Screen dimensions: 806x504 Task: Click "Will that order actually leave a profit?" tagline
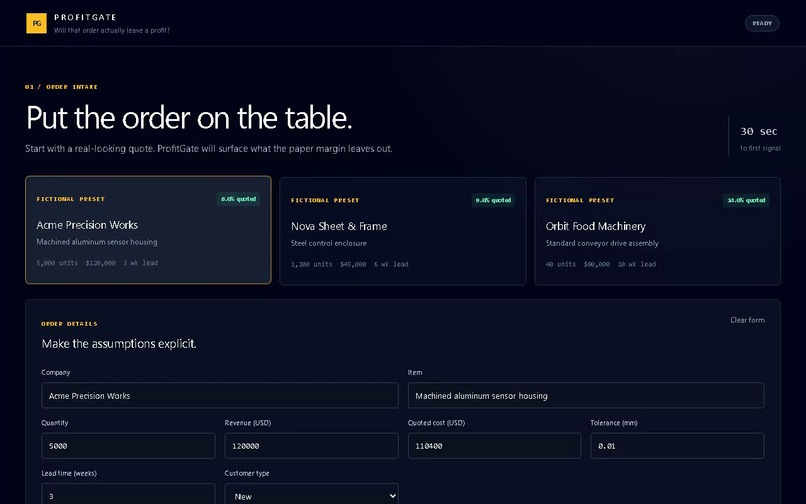coord(112,30)
